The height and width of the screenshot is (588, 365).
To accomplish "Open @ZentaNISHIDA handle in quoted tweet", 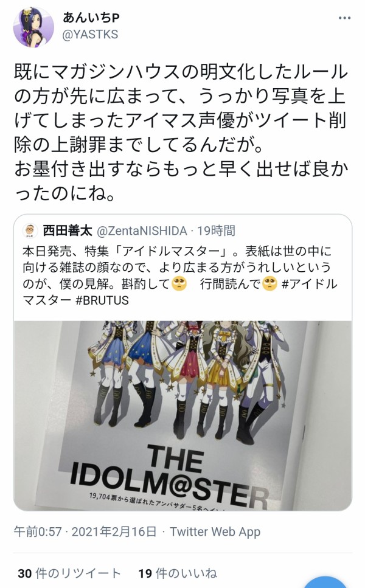I will (x=141, y=230).
